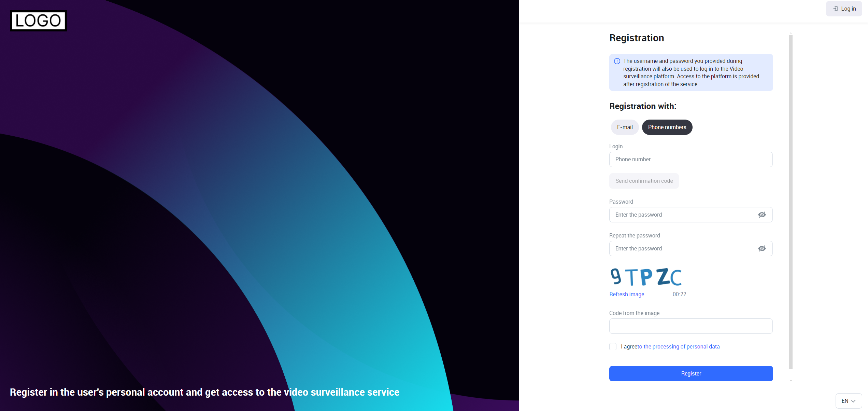Click the Log in button
Screen dimensions: 868x411
[x=844, y=9]
